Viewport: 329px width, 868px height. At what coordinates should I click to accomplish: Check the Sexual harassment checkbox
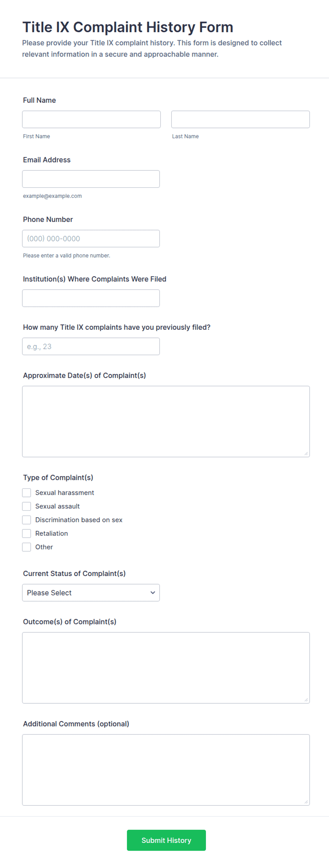pos(27,493)
